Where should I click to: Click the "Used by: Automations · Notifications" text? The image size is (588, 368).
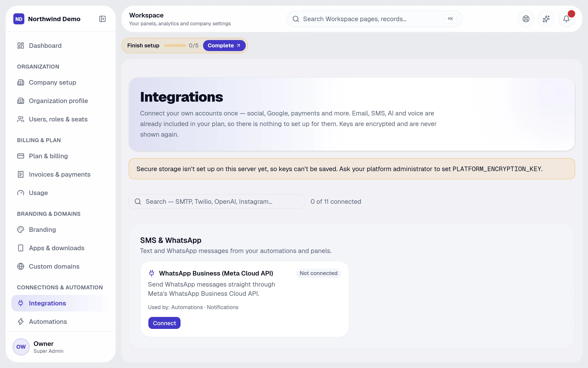point(193,307)
